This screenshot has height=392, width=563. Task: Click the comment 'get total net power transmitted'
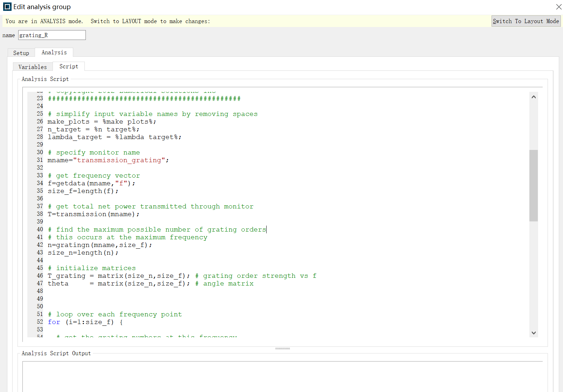tap(151, 206)
